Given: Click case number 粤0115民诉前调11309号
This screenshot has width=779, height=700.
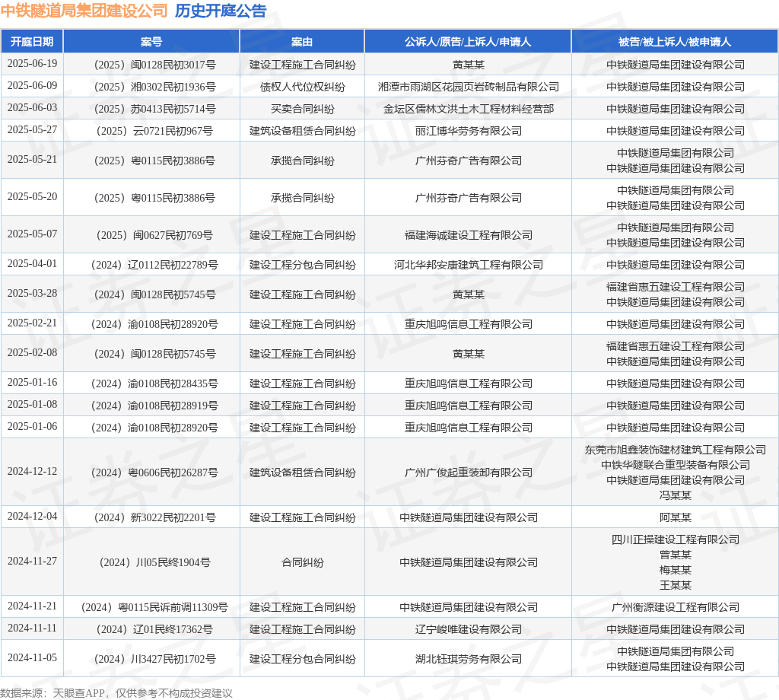Looking at the screenshot, I should coord(155,608).
